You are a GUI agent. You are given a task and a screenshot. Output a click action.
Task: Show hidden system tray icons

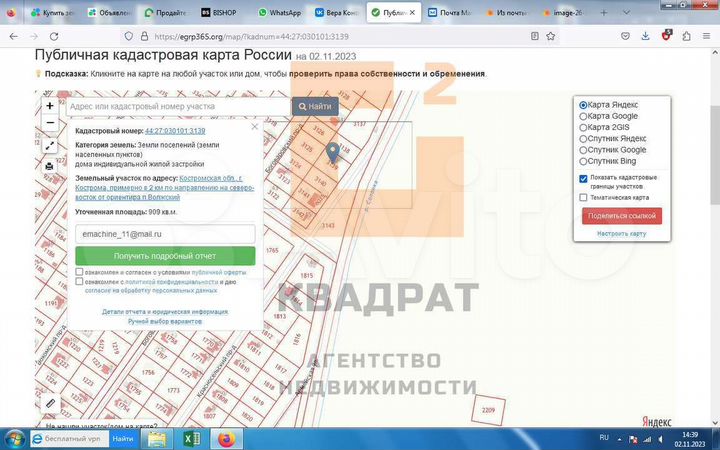(619, 439)
